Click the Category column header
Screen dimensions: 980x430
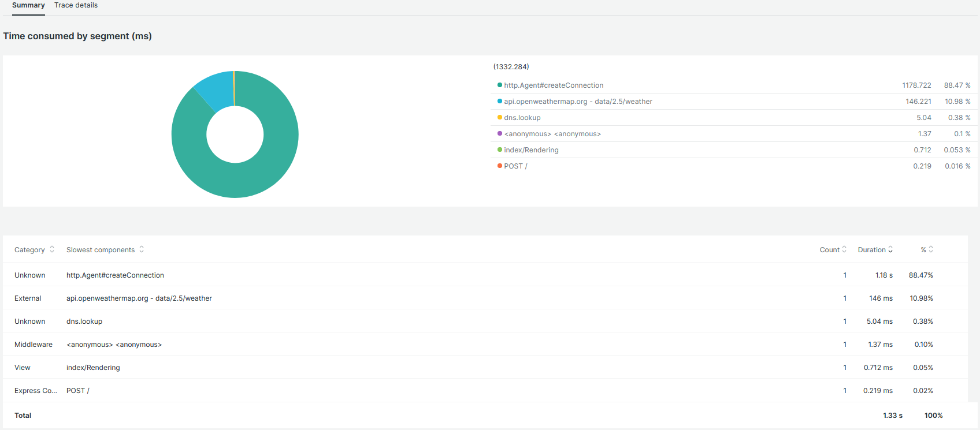[29, 250]
